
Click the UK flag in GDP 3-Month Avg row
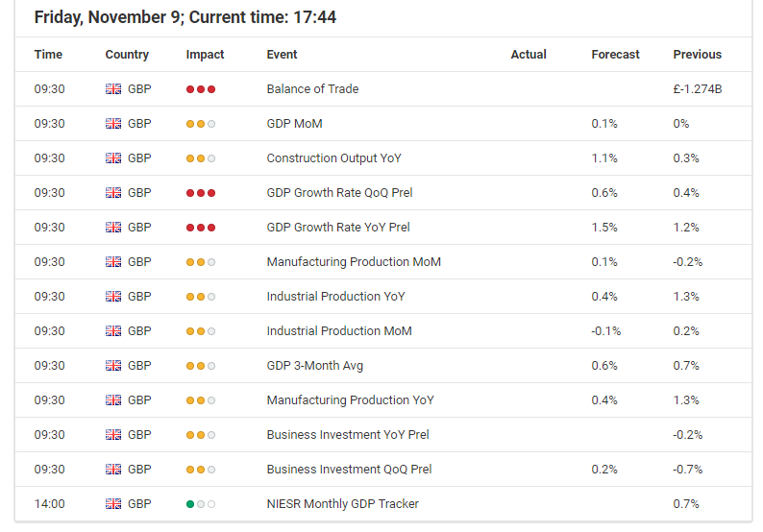pyautogui.click(x=113, y=365)
